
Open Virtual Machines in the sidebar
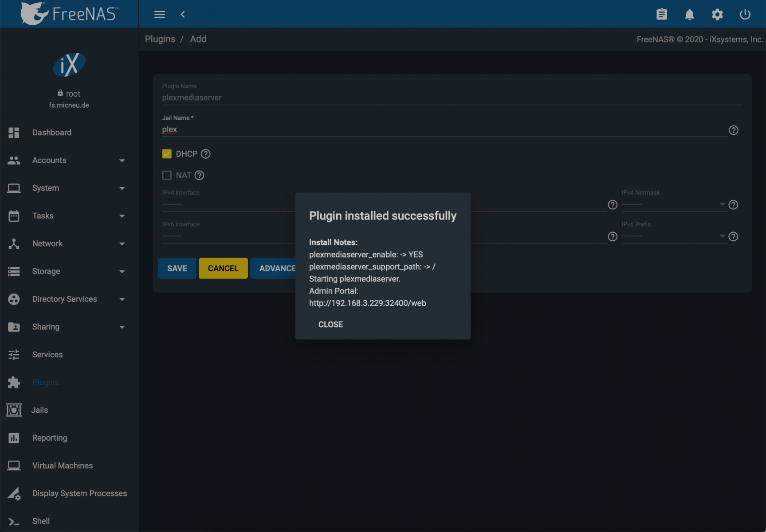pos(63,465)
